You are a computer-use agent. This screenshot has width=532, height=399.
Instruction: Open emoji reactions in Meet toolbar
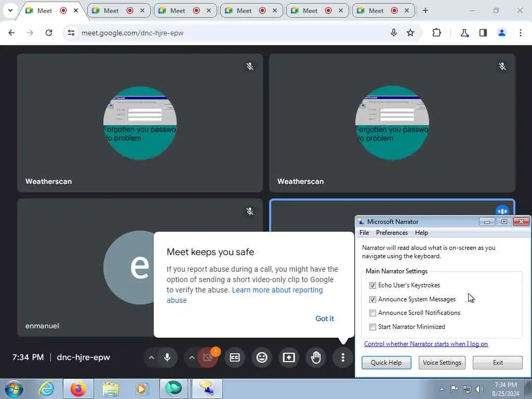(262, 357)
